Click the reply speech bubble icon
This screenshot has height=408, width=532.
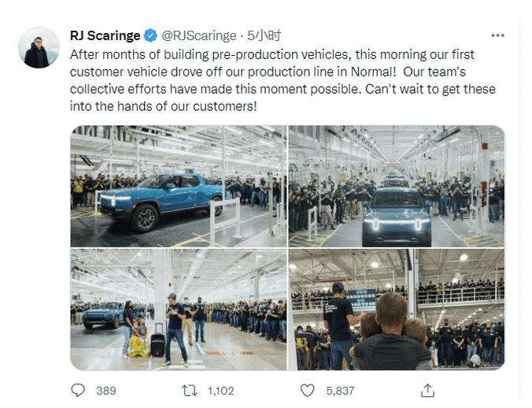tap(78, 390)
